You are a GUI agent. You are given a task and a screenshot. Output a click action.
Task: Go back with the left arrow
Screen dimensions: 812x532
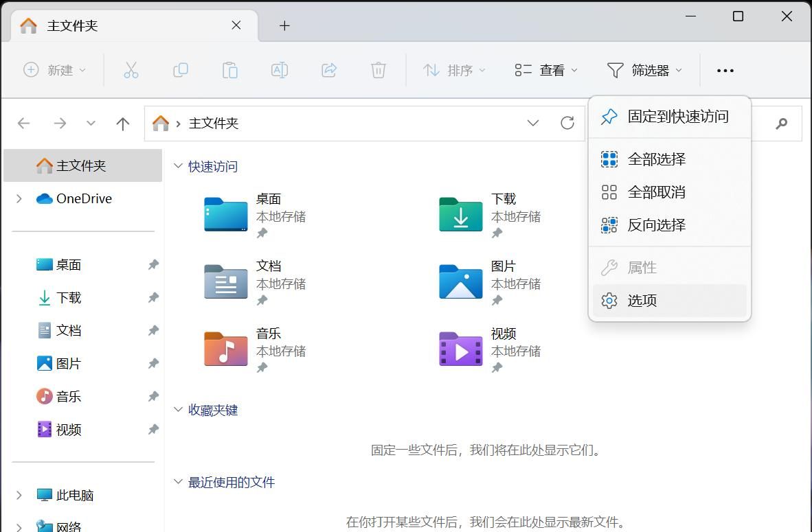pos(24,123)
